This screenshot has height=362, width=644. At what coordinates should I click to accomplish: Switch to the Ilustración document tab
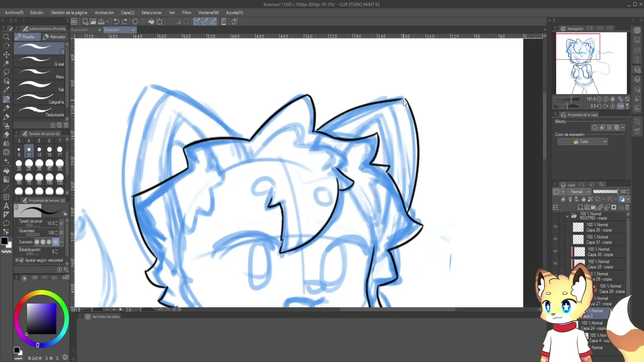(80, 30)
